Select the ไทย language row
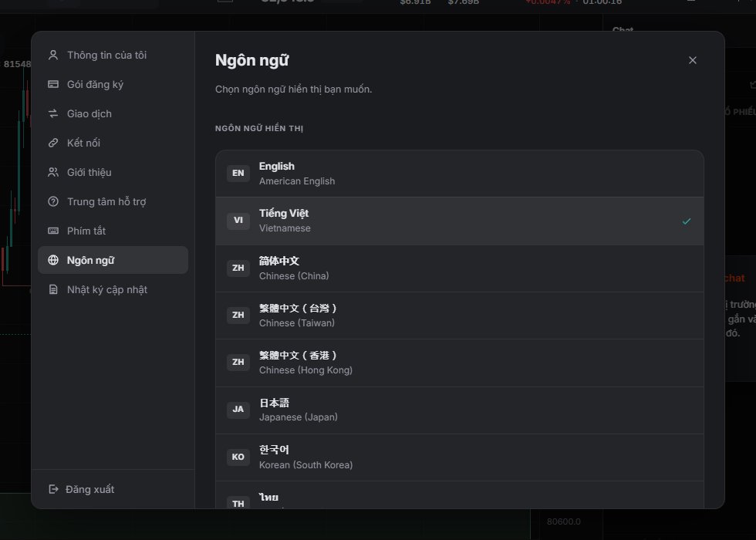This screenshot has height=540, width=756. point(460,495)
